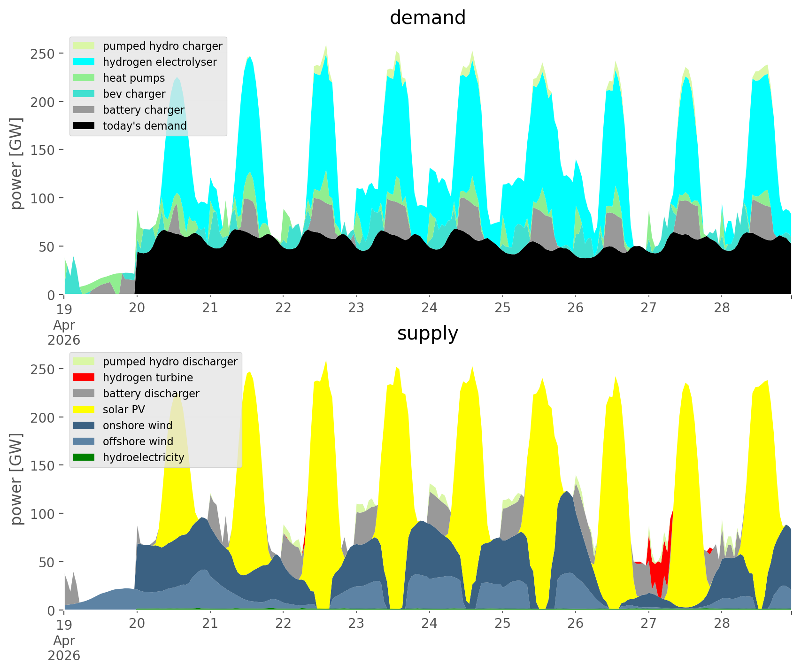Screen dimensions: 801x672
Task: Click the demand chart's power [GW] axis label
Action: point(16,163)
